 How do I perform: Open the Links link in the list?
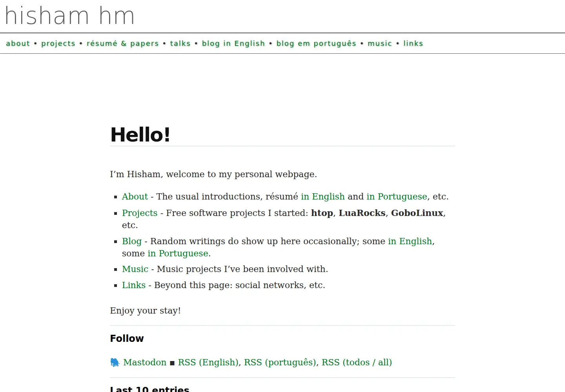click(134, 285)
